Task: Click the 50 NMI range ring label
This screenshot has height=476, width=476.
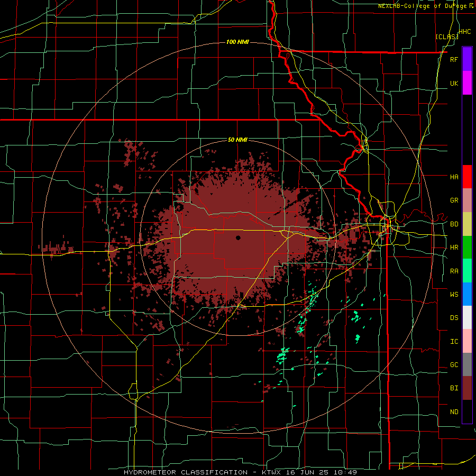Action: (237, 140)
